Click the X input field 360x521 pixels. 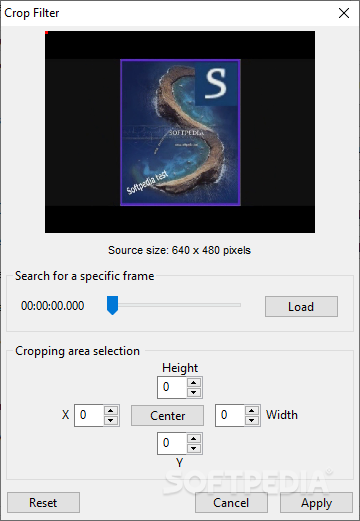click(89, 415)
